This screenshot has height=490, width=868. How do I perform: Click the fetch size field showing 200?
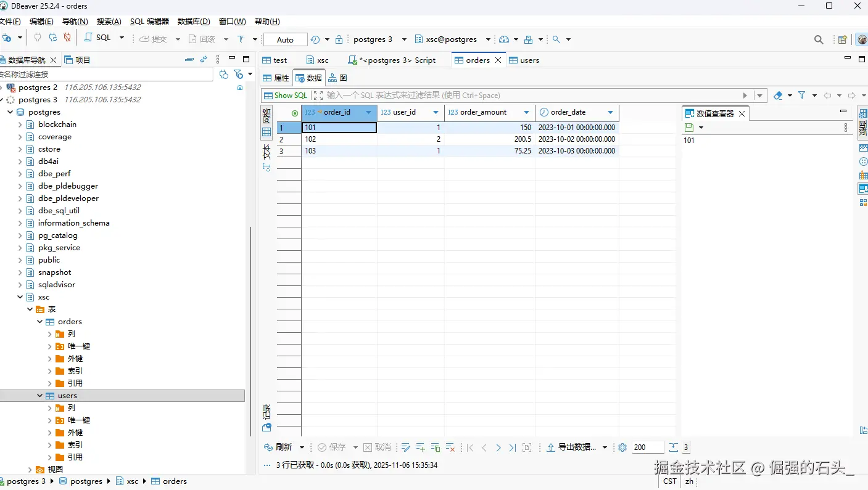point(647,447)
